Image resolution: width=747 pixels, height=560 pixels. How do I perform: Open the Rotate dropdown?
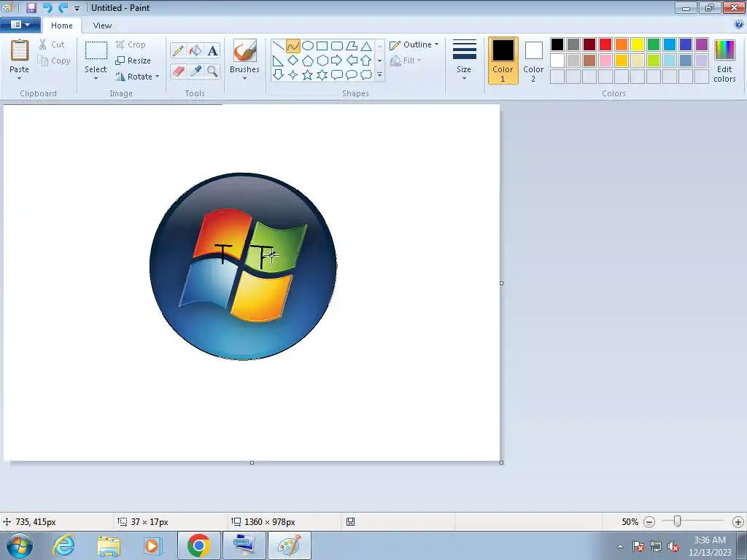click(x=137, y=76)
